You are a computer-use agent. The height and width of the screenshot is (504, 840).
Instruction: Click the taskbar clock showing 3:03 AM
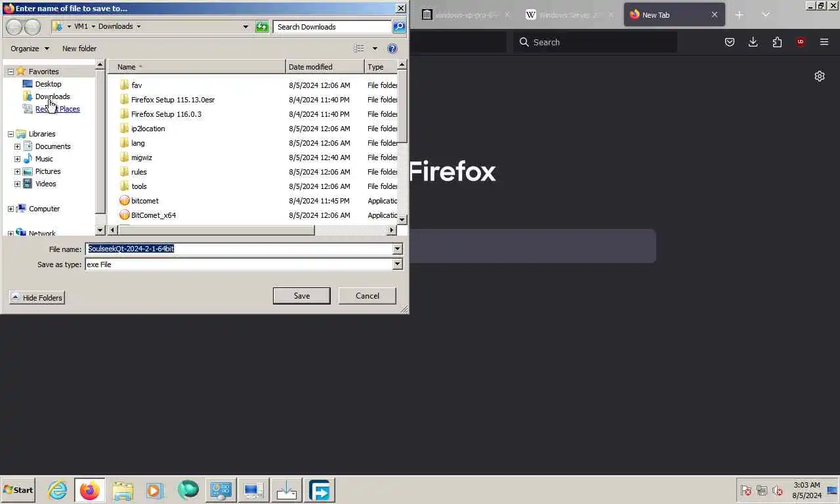click(x=807, y=490)
